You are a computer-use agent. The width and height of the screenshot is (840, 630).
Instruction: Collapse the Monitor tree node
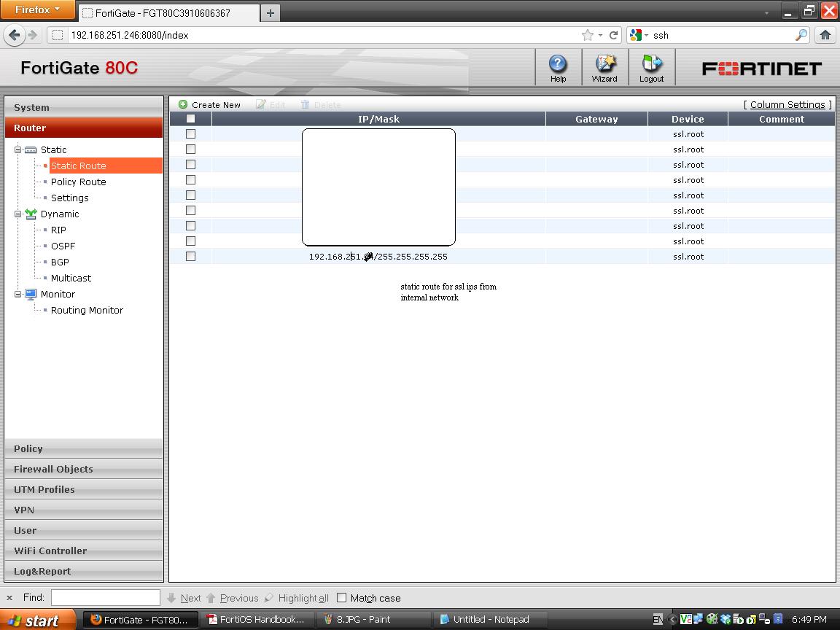pos(17,294)
